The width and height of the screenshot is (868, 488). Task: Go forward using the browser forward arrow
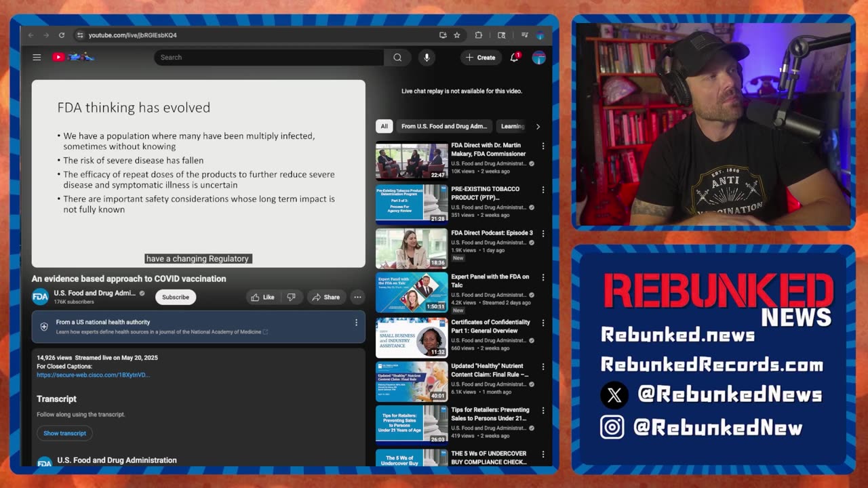pyautogui.click(x=46, y=35)
